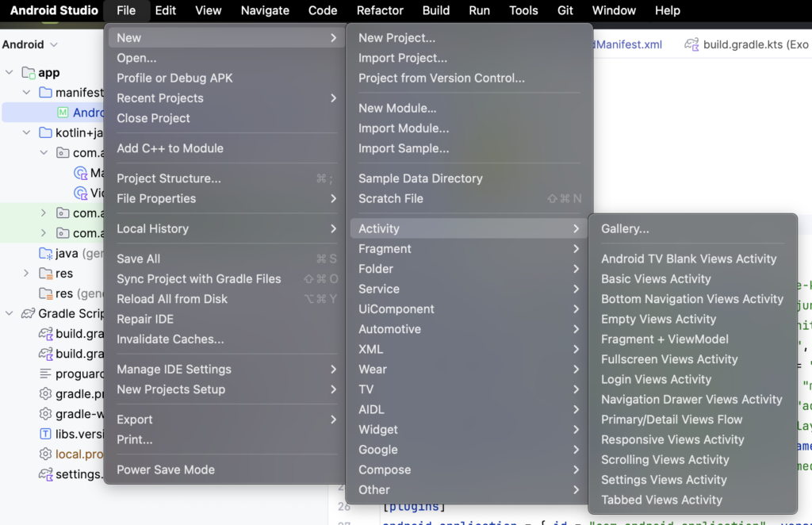The image size is (812, 525).
Task: Collapse the Gradle Scripts node
Action: 10,313
